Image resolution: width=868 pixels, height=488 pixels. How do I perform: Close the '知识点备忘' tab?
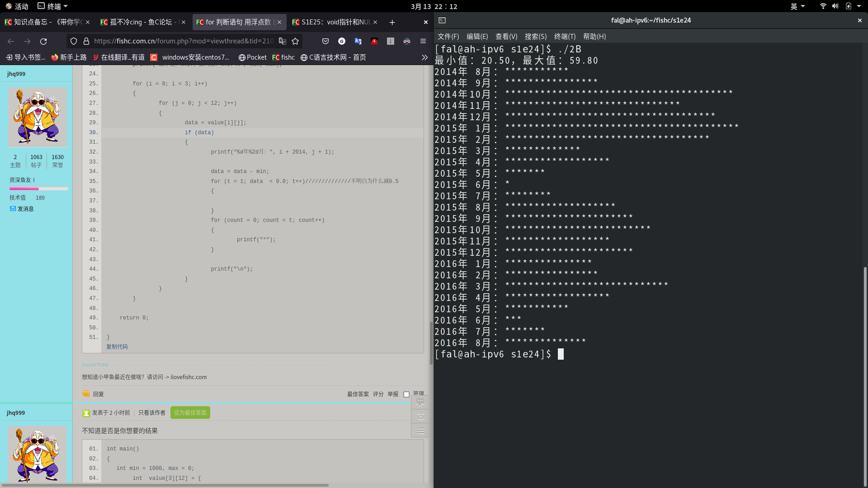point(88,22)
